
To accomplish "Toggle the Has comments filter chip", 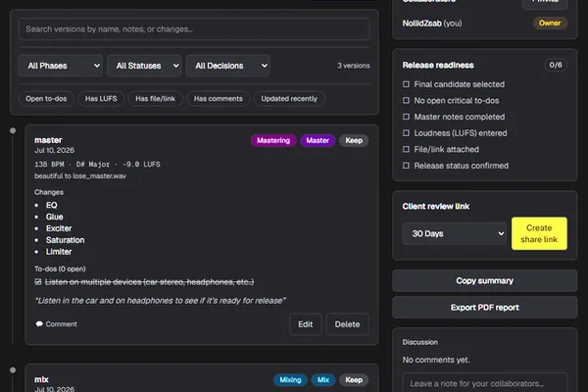I will pyautogui.click(x=219, y=99).
